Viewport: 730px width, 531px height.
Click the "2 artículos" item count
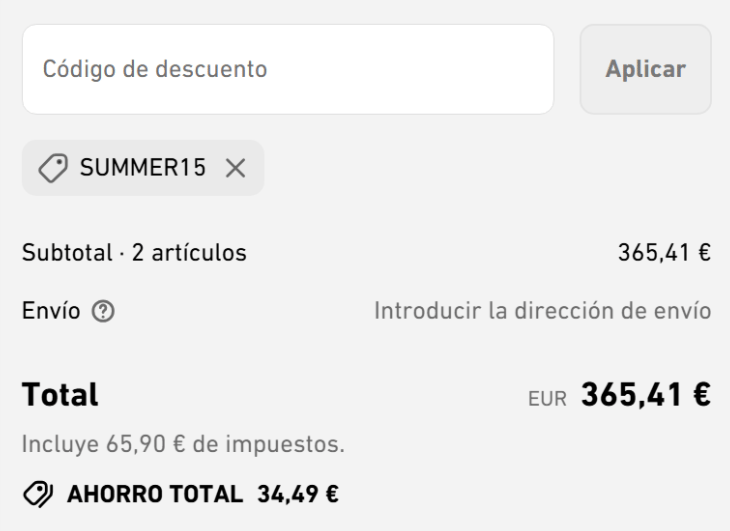(189, 253)
